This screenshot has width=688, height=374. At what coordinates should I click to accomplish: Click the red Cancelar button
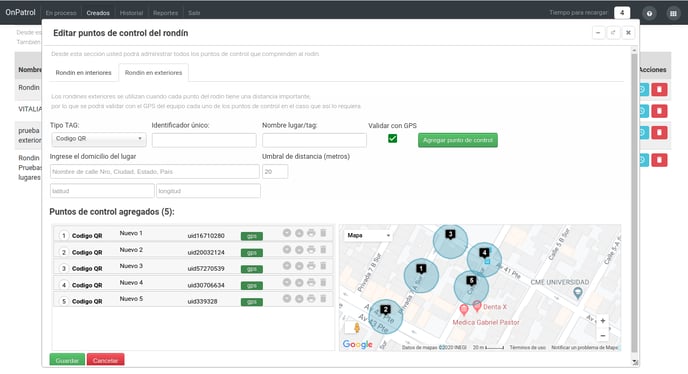pyautogui.click(x=105, y=360)
